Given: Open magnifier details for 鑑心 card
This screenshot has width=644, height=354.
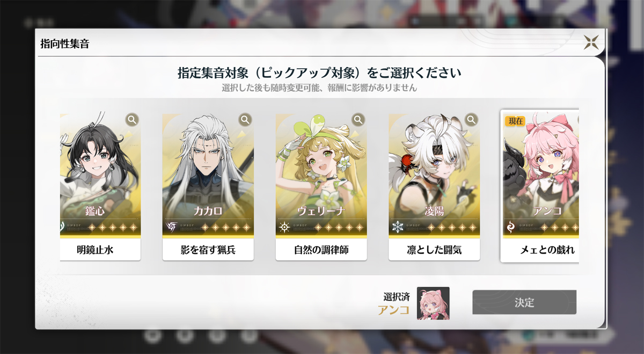Looking at the screenshot, I should [x=132, y=119].
